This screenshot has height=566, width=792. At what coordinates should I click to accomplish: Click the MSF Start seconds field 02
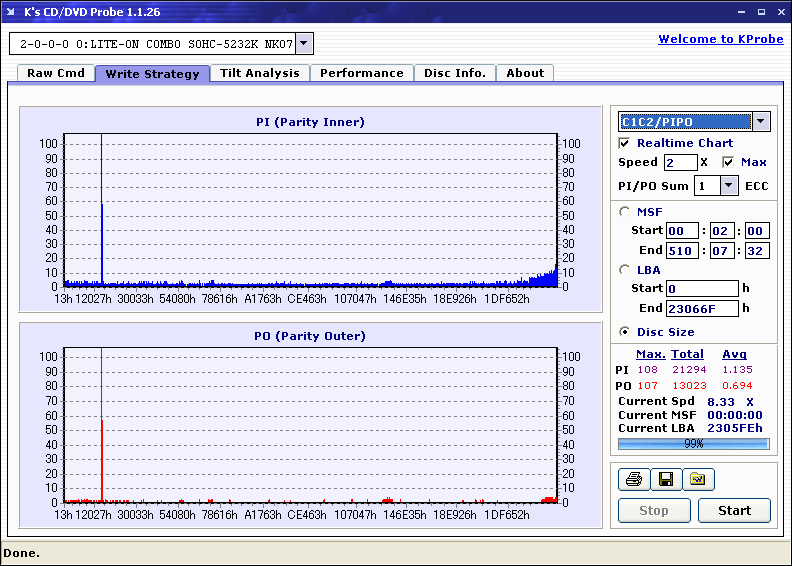click(722, 231)
